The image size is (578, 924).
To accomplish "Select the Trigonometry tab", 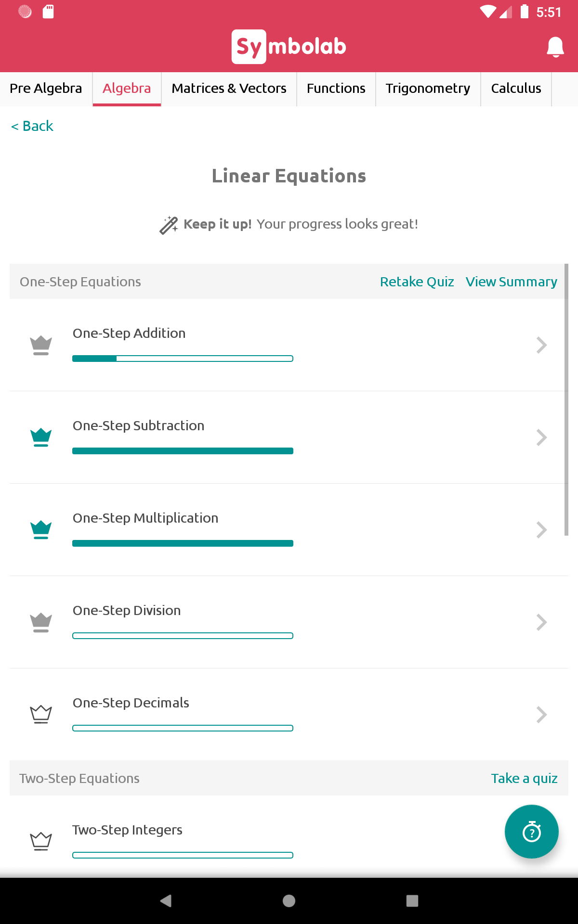I will click(x=428, y=89).
